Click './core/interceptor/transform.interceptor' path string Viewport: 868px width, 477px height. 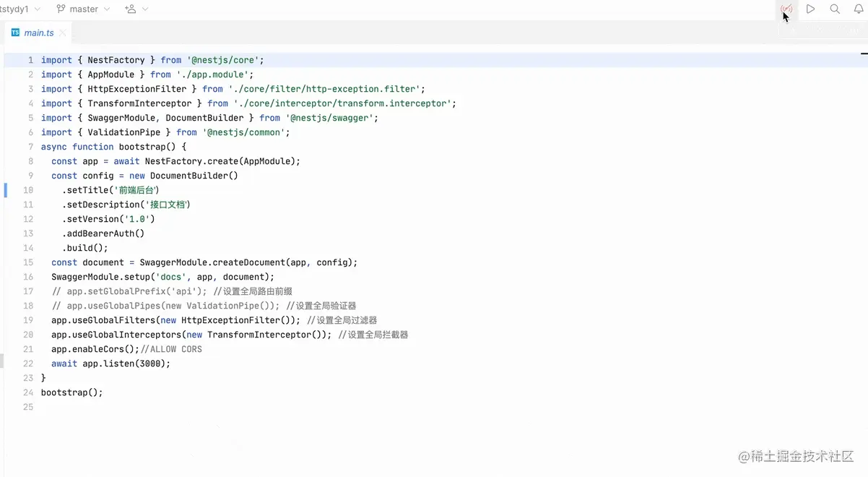click(342, 103)
